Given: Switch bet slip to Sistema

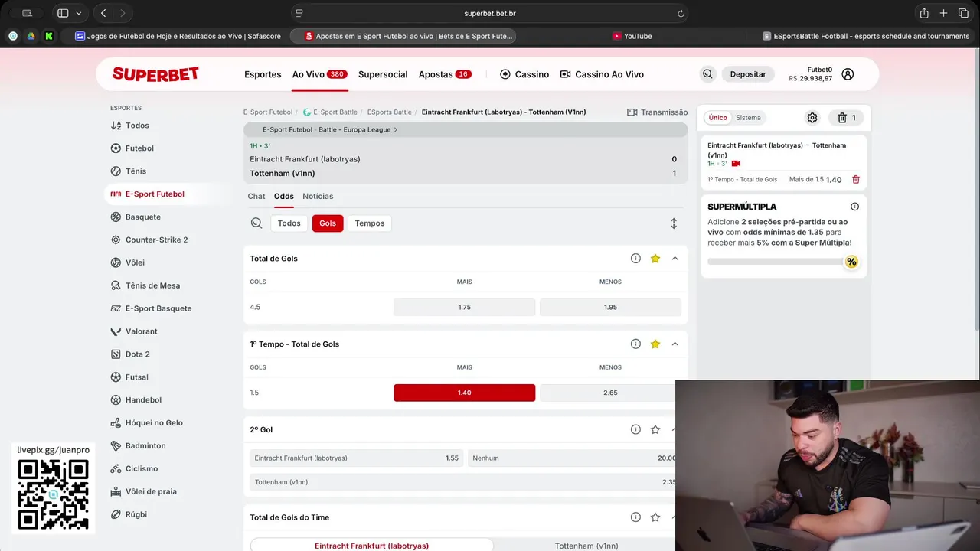Looking at the screenshot, I should tap(748, 118).
